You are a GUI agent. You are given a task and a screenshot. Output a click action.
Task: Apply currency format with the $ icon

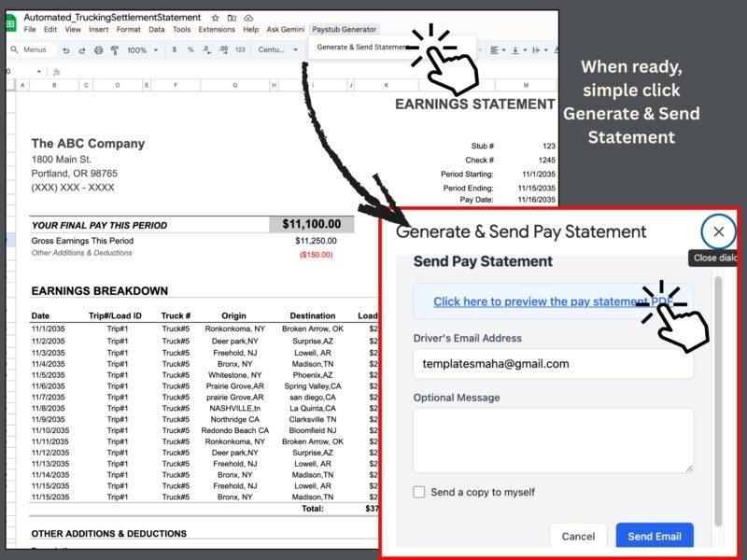coord(175,49)
